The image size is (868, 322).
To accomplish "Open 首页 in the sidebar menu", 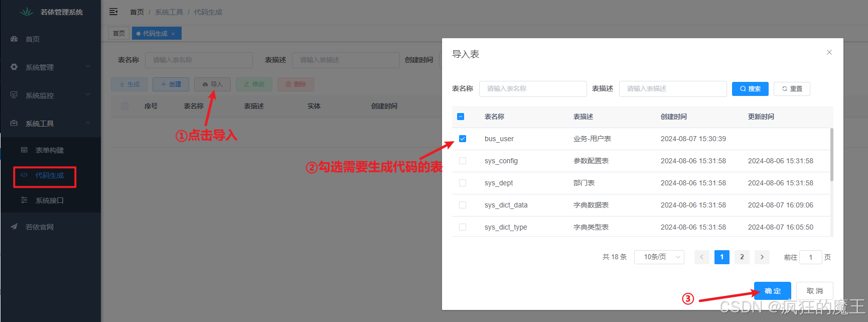I will 50,39.
